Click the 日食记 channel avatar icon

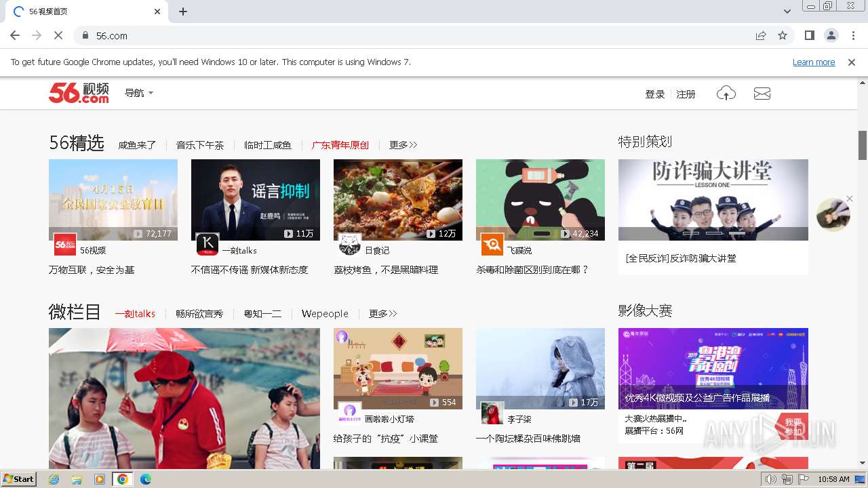click(350, 244)
